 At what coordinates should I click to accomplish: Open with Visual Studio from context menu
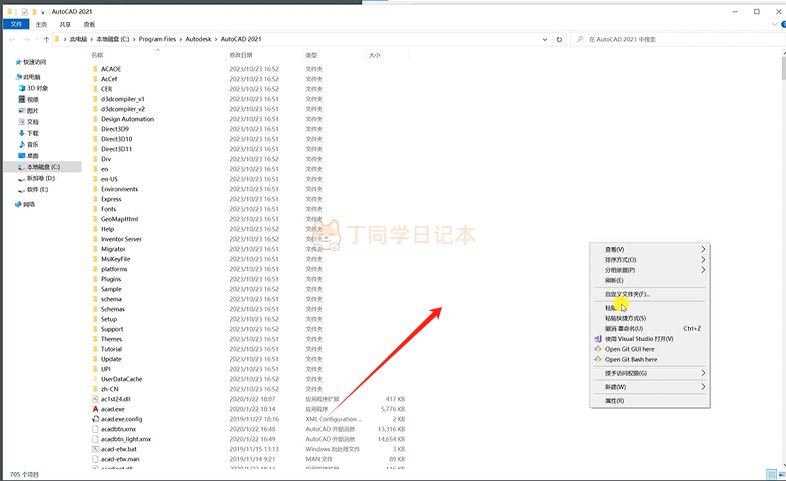point(639,339)
